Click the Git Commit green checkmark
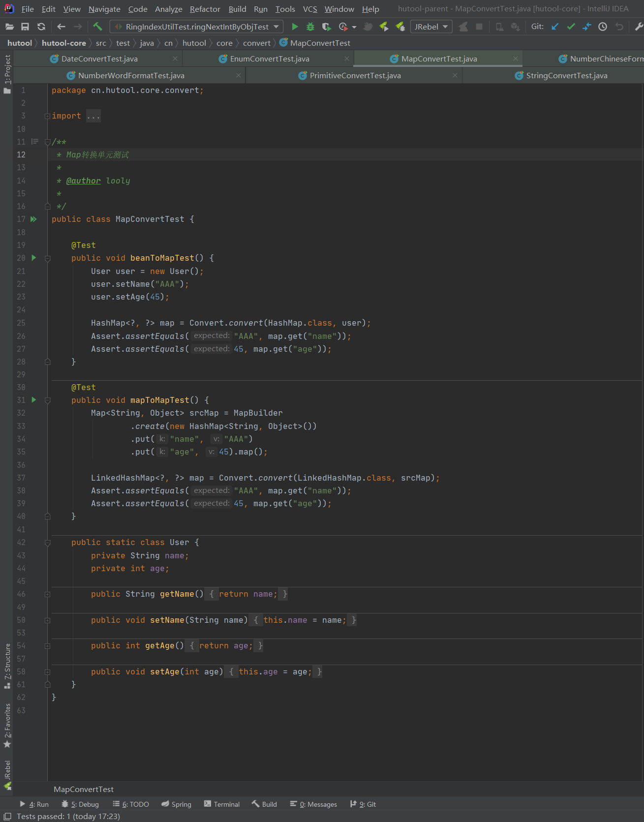This screenshot has width=644, height=822. click(x=571, y=27)
